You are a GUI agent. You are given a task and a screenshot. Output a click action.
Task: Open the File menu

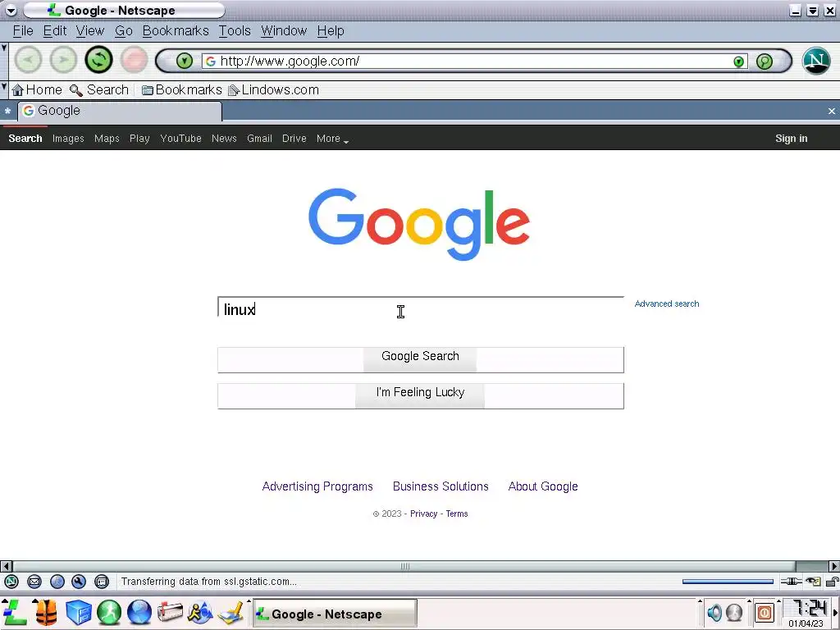[x=23, y=31]
